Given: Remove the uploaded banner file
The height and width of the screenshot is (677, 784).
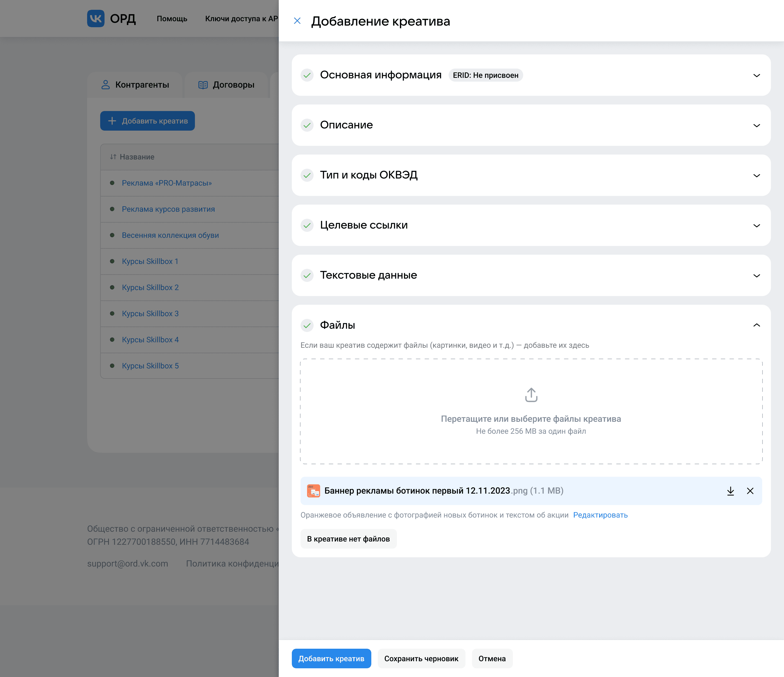Looking at the screenshot, I should [750, 491].
